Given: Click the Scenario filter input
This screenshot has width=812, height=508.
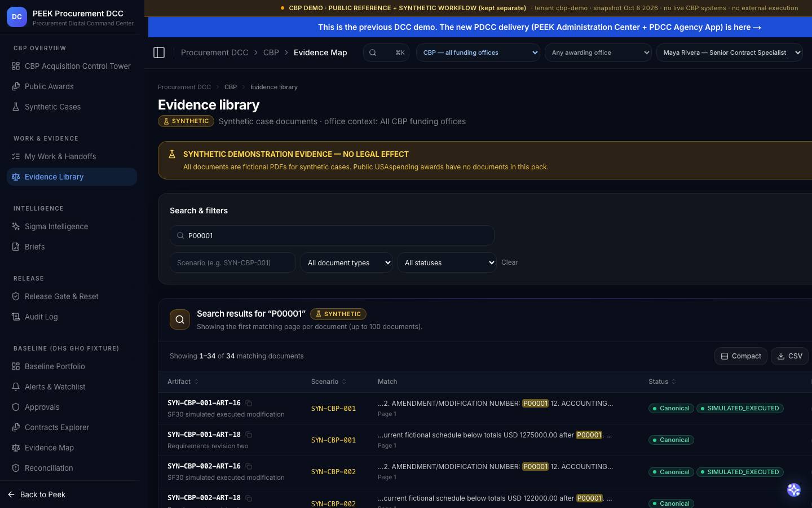Looking at the screenshot, I should [x=233, y=262].
